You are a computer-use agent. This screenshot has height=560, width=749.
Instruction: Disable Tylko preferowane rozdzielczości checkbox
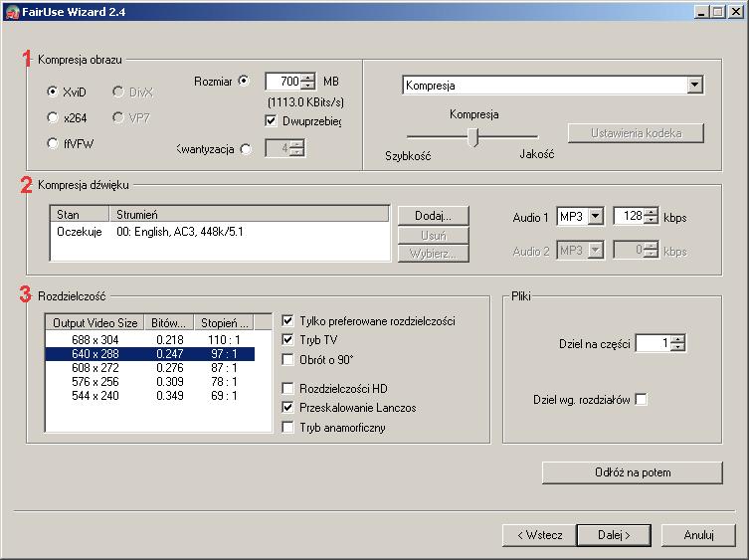click(287, 320)
